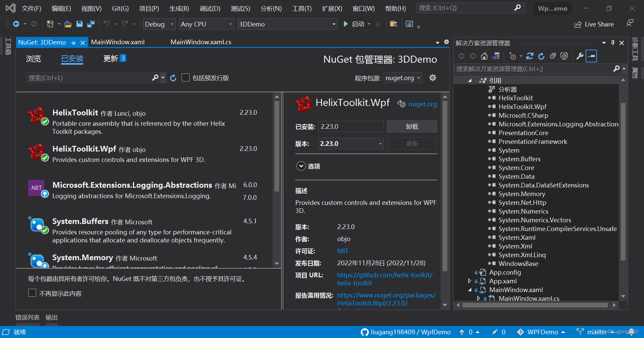Click the new project toolbar icon
This screenshot has height=338, width=644.
coord(50,24)
